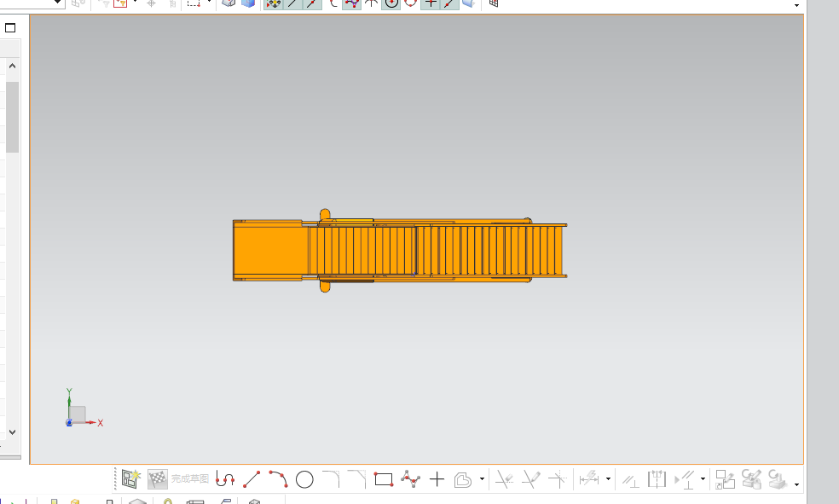Open the top toolbar overflow arrow at right
Viewport: 839px width, 504px height.
coord(796,5)
